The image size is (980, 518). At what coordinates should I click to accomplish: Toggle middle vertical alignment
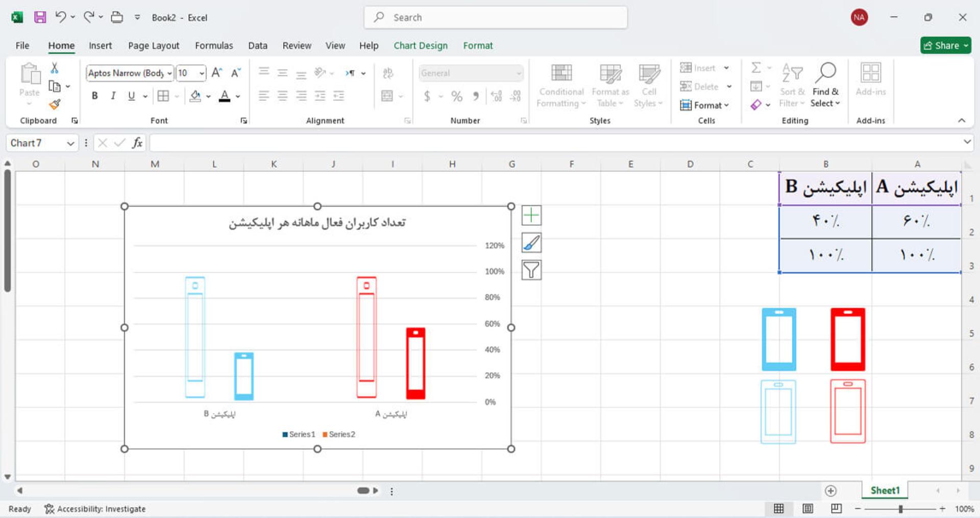click(x=282, y=73)
